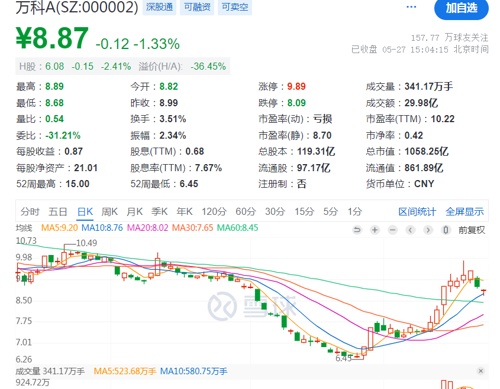Viewport: 500px width, 389px height.
Task: Click the 可融资 tag
Action: tap(197, 7)
